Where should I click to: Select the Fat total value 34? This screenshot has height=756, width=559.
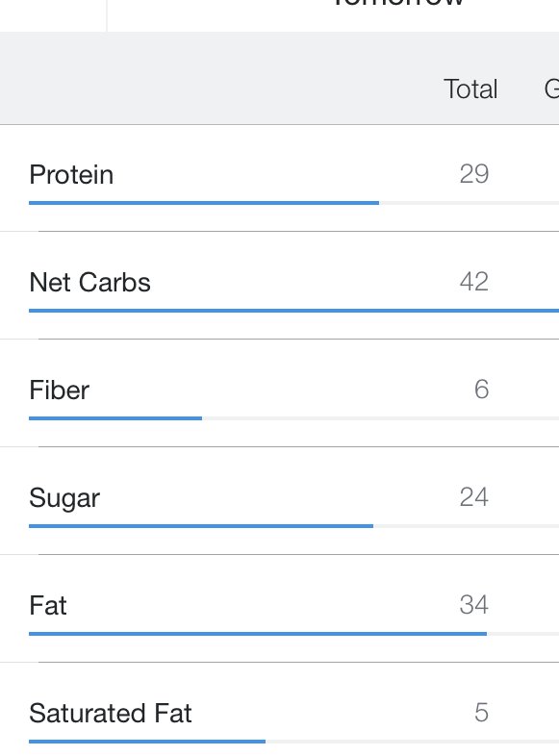coord(474,605)
